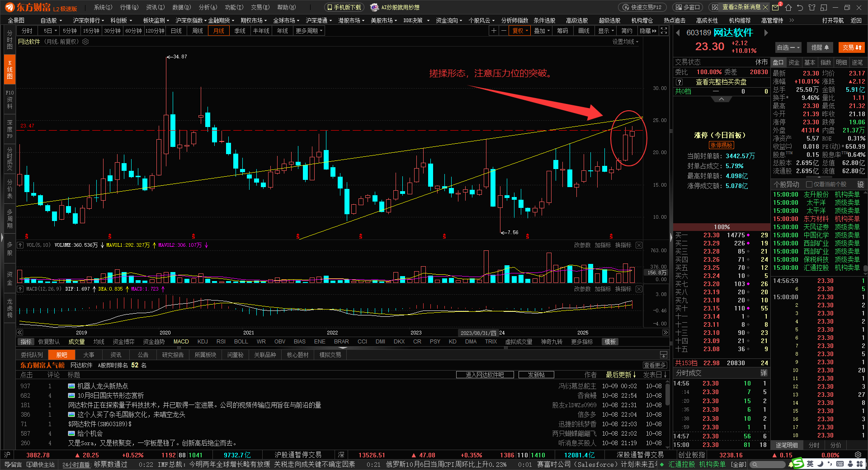
Task: Open MACD indicator help question mark
Action: pyautogui.click(x=20, y=289)
